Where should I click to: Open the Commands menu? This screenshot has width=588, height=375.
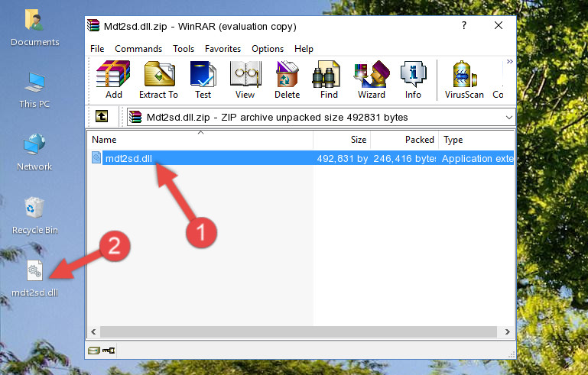point(138,49)
